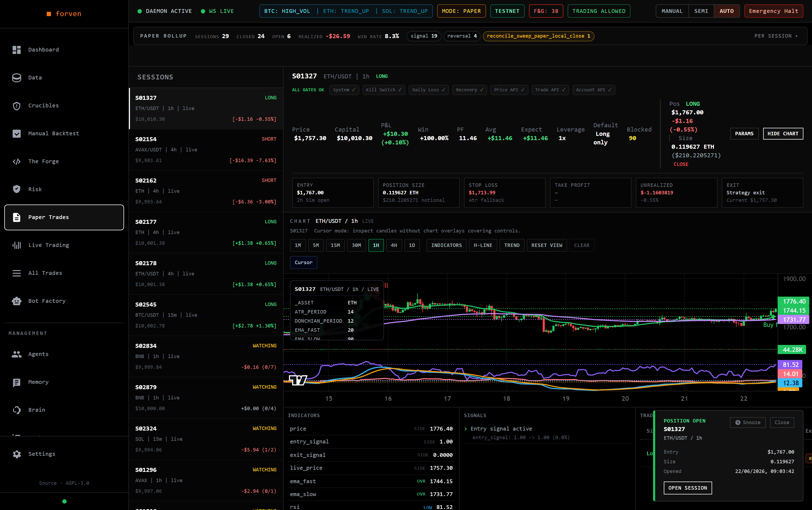Open session S02834 BNB watching row
This screenshot has width=812, height=510.
206,356
